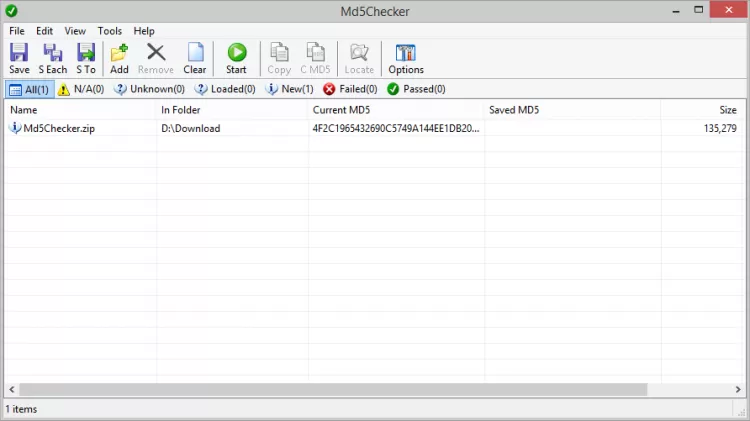Start MD5 checking with Start icon
Image resolution: width=750 pixels, height=421 pixels.
click(236, 58)
